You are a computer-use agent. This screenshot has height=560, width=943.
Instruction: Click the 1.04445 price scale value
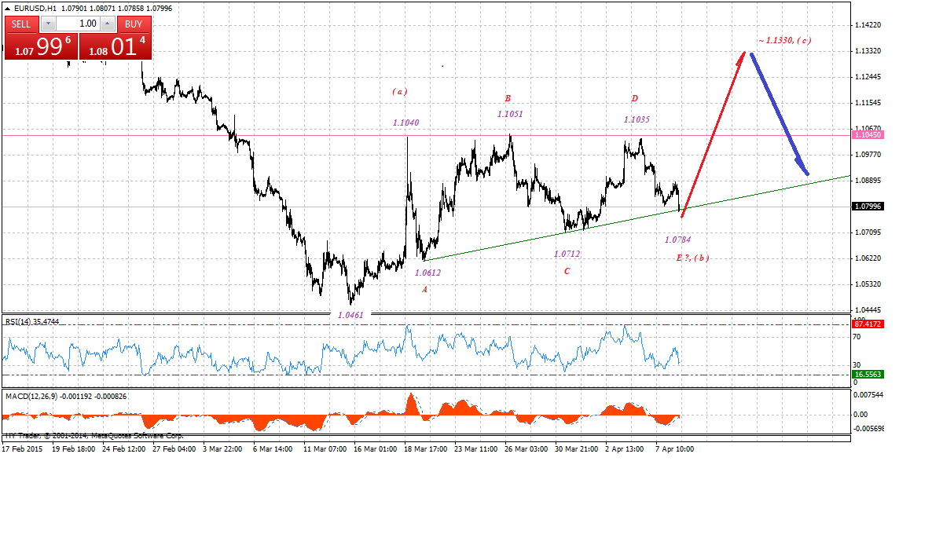(869, 310)
